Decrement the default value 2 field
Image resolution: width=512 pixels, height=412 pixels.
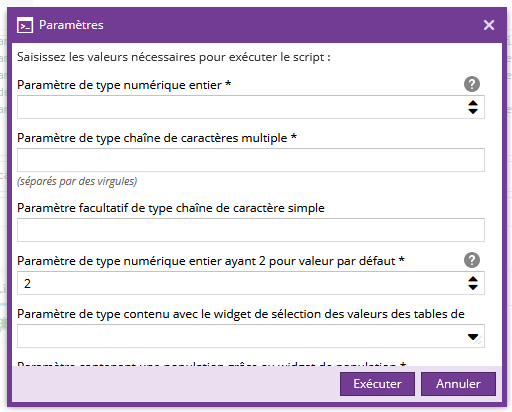[x=473, y=287]
